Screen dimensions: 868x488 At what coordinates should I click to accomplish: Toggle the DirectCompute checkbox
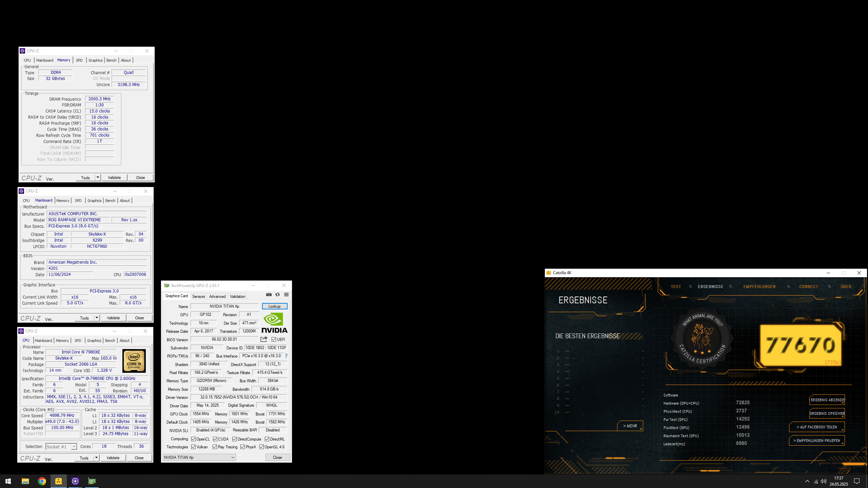234,439
